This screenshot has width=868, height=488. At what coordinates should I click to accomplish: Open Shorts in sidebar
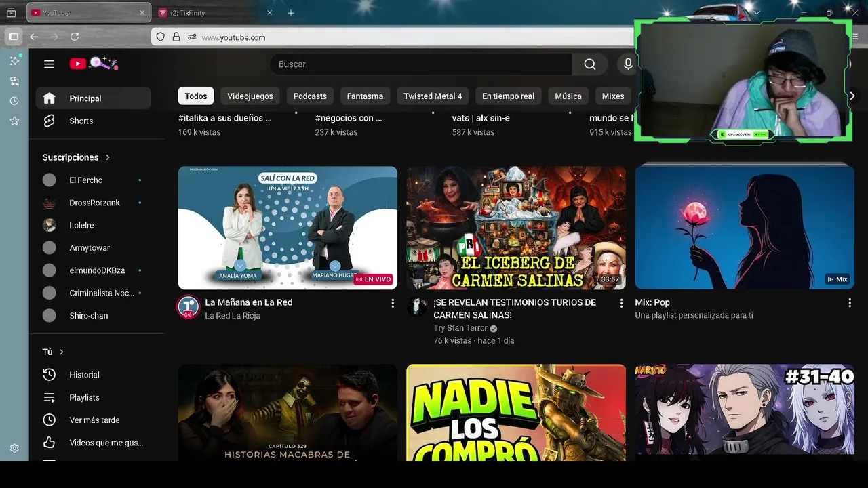[x=94, y=121]
